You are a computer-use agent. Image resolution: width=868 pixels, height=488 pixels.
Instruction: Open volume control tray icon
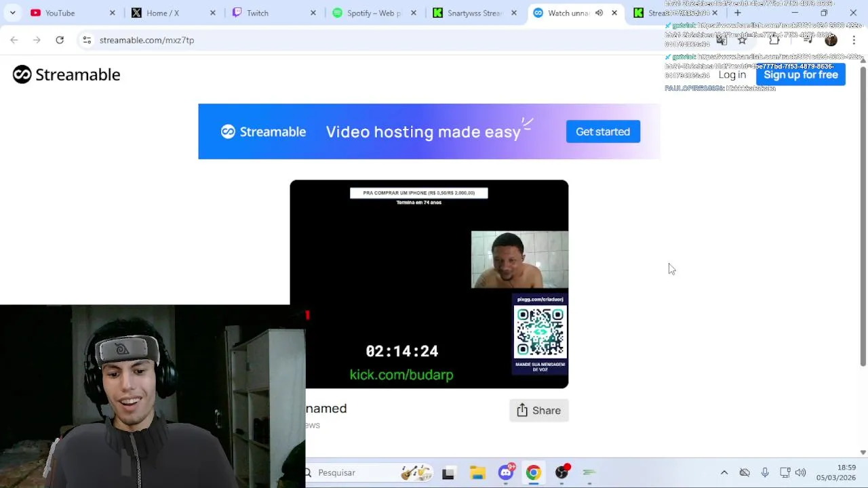click(x=801, y=472)
